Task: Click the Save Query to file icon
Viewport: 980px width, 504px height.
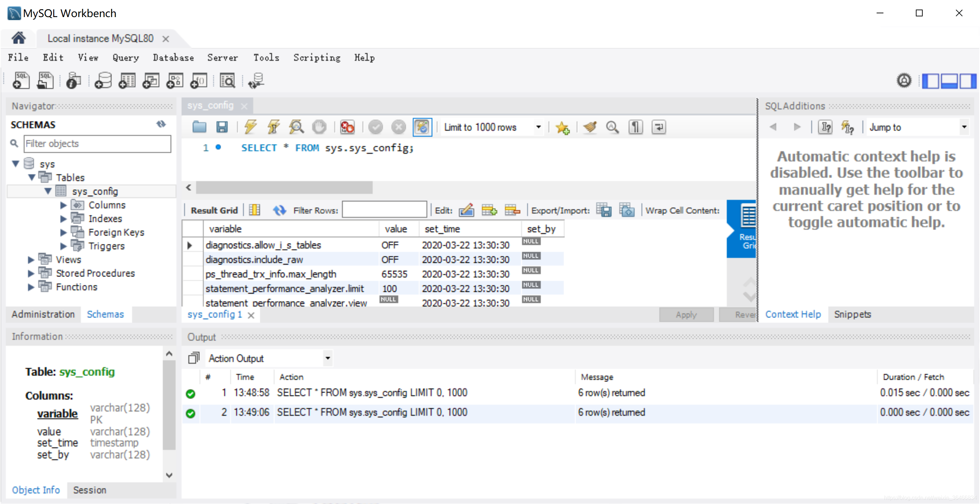Action: pyautogui.click(x=223, y=127)
